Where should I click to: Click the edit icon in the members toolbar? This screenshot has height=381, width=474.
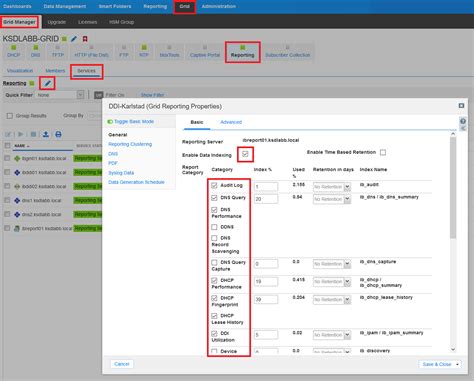pos(8,134)
